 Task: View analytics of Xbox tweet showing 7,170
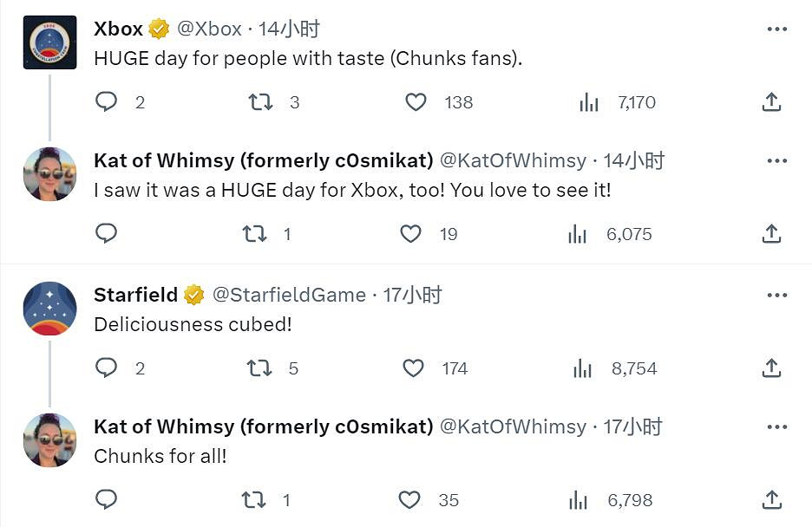coord(589,102)
